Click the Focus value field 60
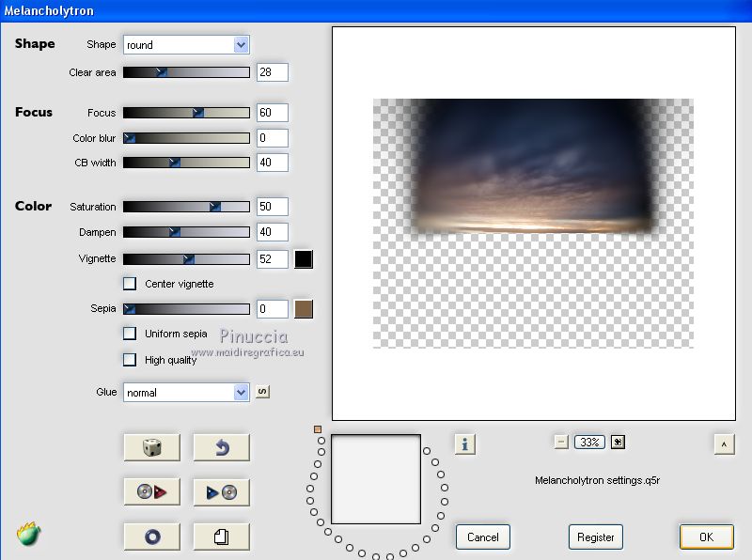Screen dimensions: 752x560 [x=273, y=113]
